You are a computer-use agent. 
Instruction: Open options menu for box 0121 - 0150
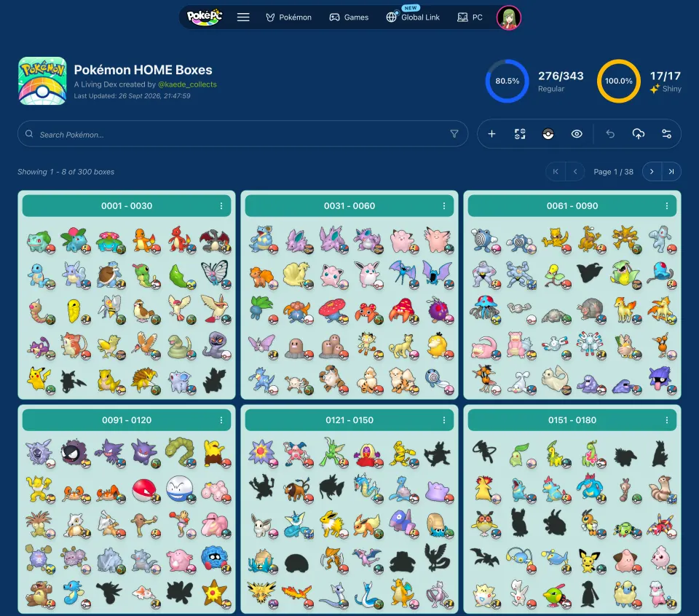tap(444, 420)
